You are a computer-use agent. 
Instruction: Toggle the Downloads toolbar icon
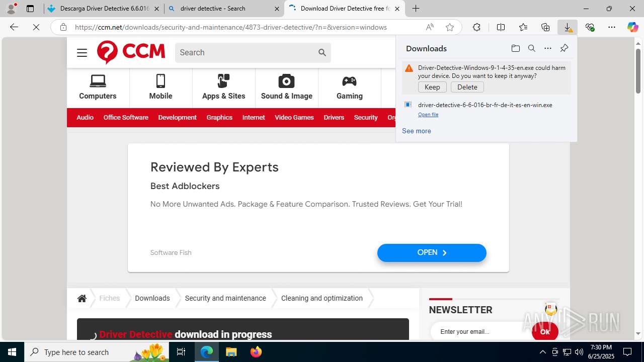(x=568, y=27)
